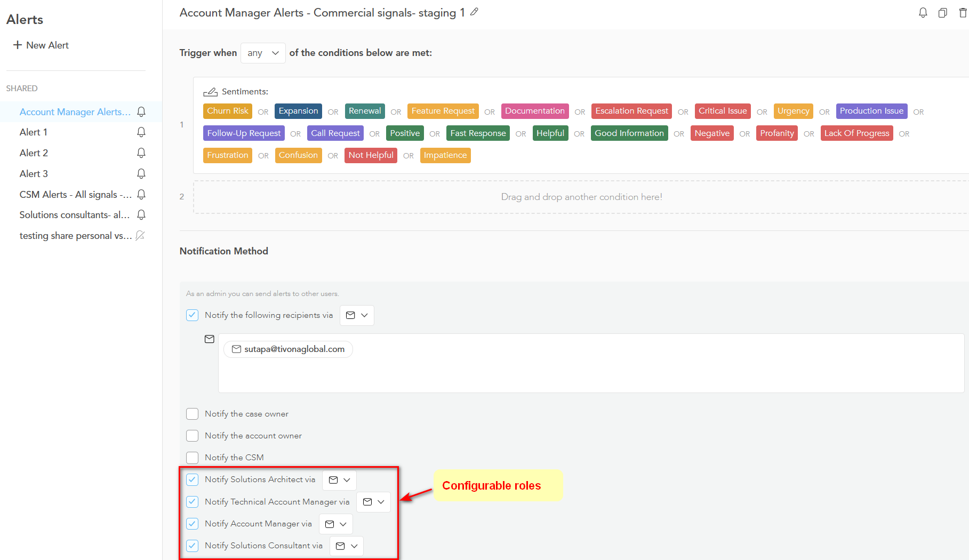Open Alert 2 in sidebar

tap(34, 153)
